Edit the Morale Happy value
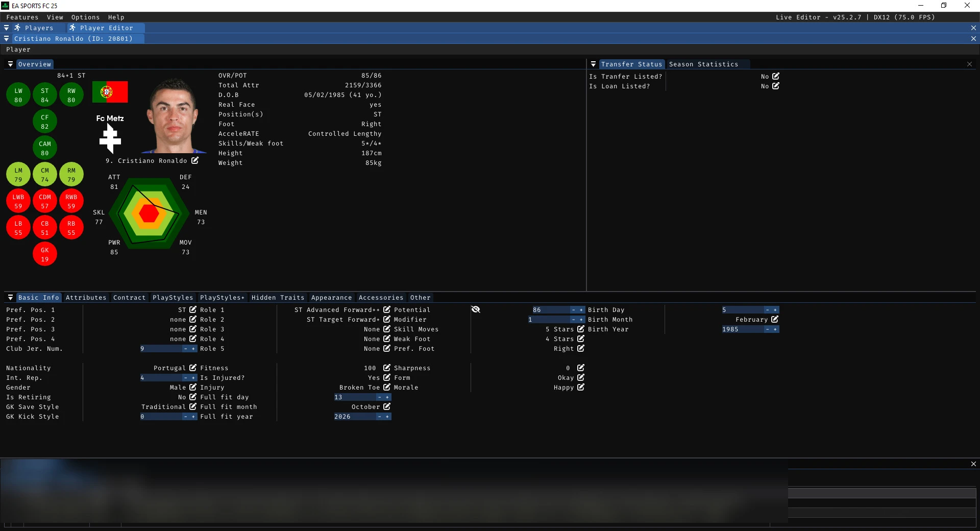Image resolution: width=980 pixels, height=531 pixels. coord(581,388)
